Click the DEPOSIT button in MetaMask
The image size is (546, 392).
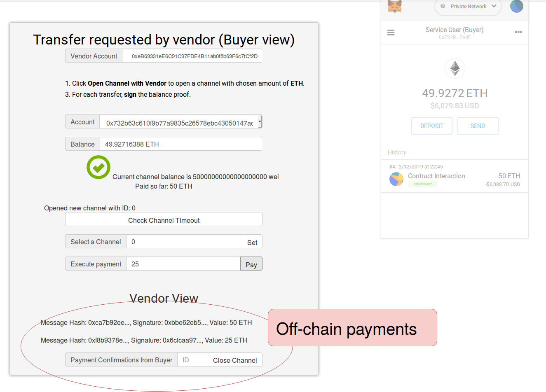click(432, 126)
